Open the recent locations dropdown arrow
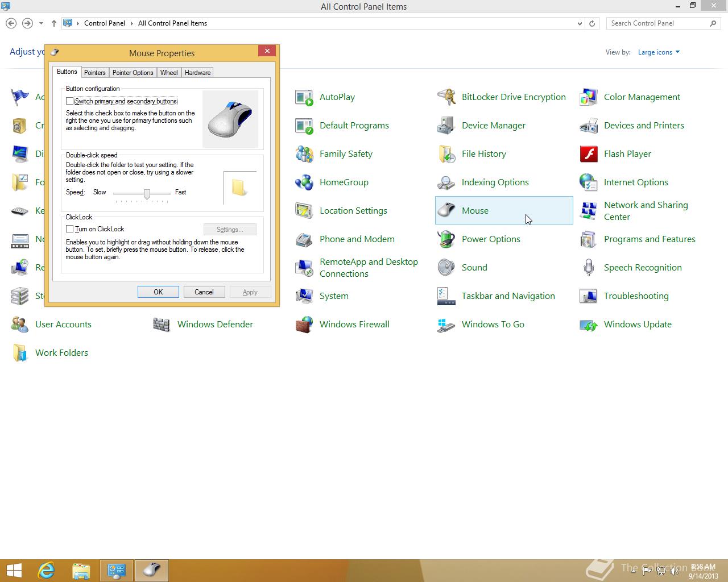This screenshot has width=728, height=582. [x=41, y=23]
